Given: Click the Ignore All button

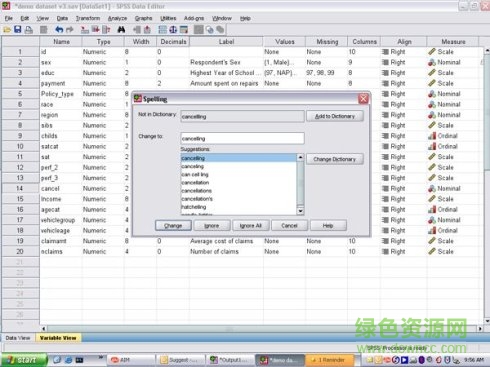Looking at the screenshot, I should tap(250, 226).
